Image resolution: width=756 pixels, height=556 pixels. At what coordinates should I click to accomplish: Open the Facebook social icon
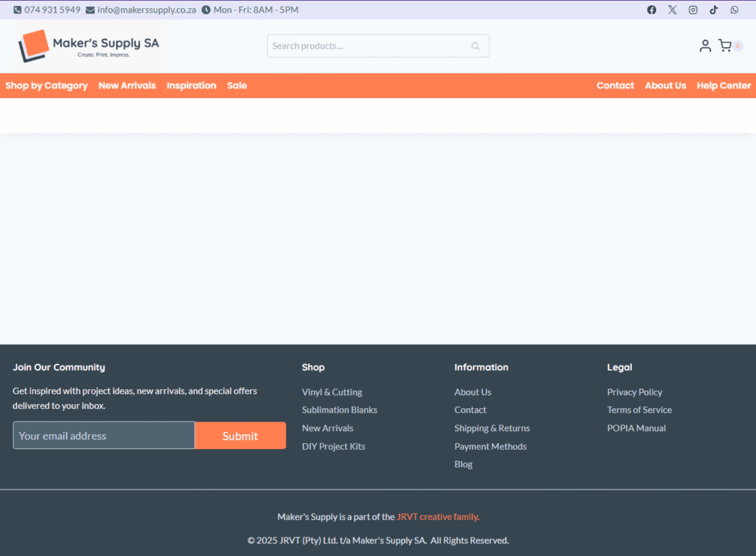(x=651, y=10)
